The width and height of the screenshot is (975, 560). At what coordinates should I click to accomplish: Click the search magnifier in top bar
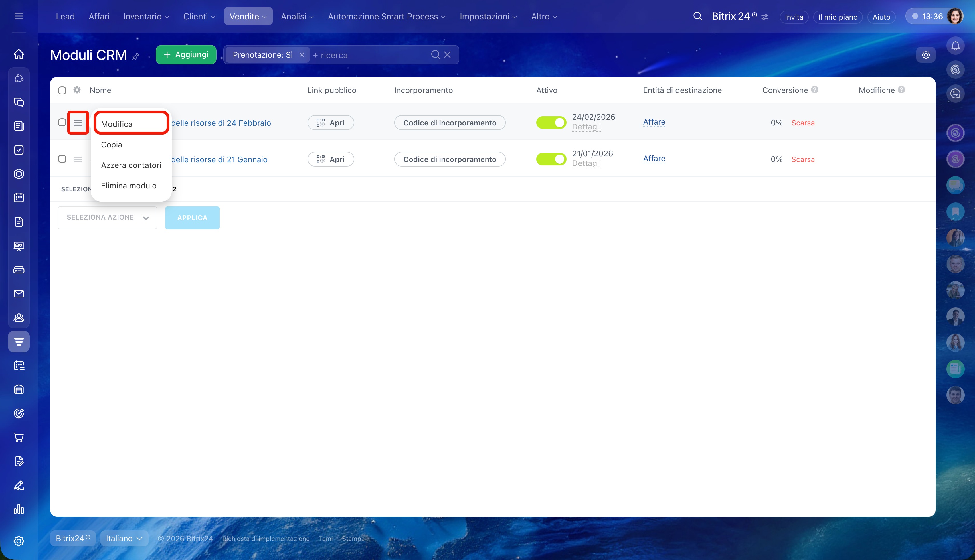pos(697,16)
